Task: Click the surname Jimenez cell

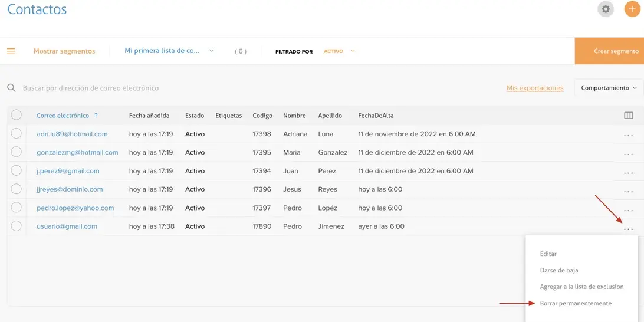Action: point(331,226)
